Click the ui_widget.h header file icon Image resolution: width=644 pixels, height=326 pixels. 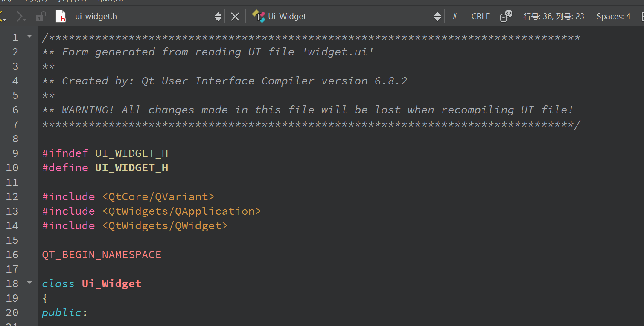(x=61, y=17)
